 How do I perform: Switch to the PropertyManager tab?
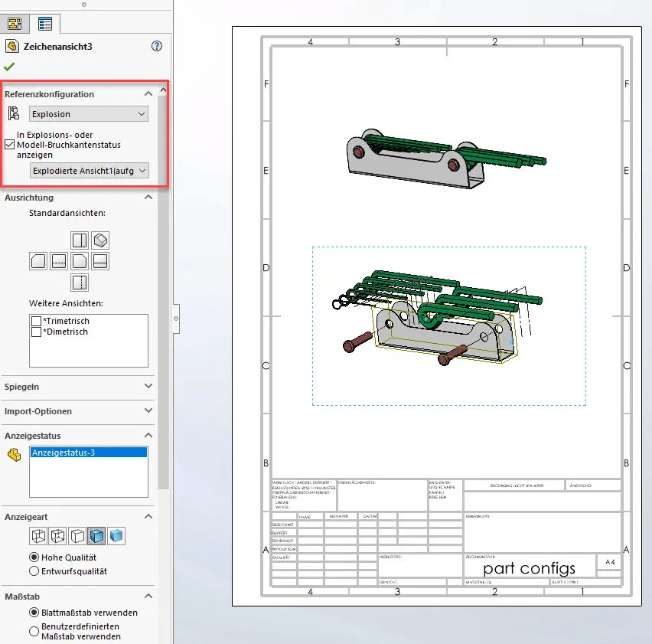click(44, 24)
